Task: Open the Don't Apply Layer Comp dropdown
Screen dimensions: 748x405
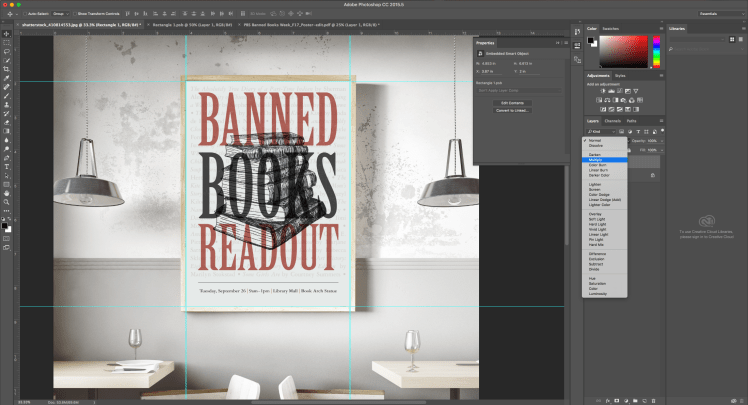Action: point(519,91)
